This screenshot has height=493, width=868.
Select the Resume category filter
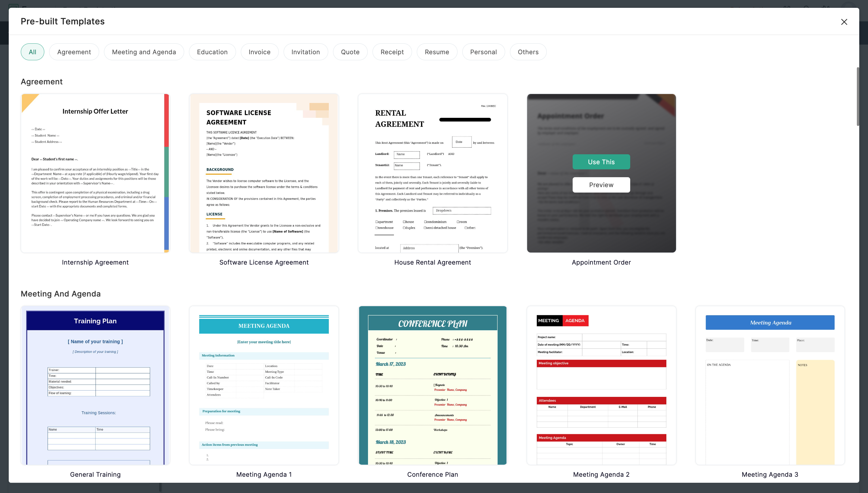point(437,52)
